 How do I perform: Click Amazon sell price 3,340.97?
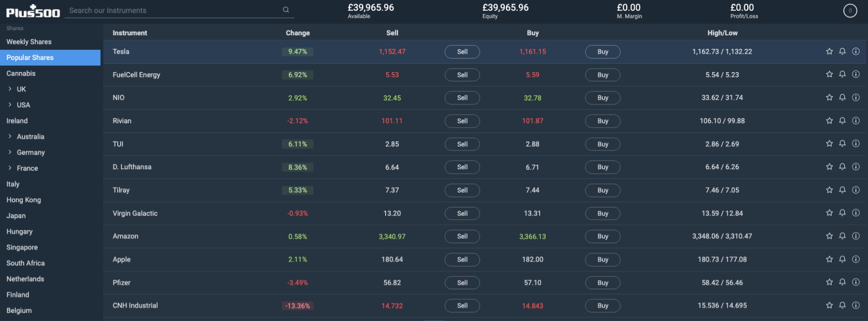(x=392, y=236)
